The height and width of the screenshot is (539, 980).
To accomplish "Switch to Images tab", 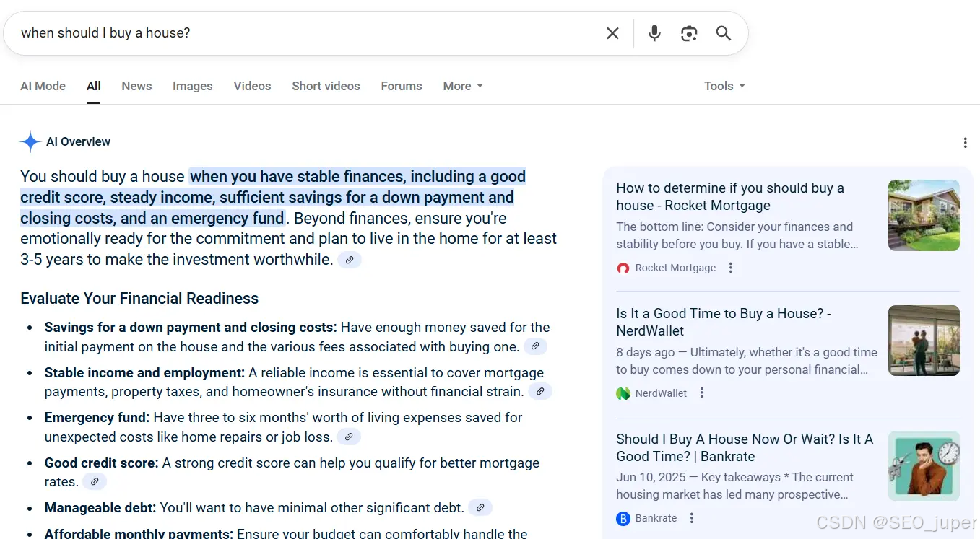I will point(193,86).
